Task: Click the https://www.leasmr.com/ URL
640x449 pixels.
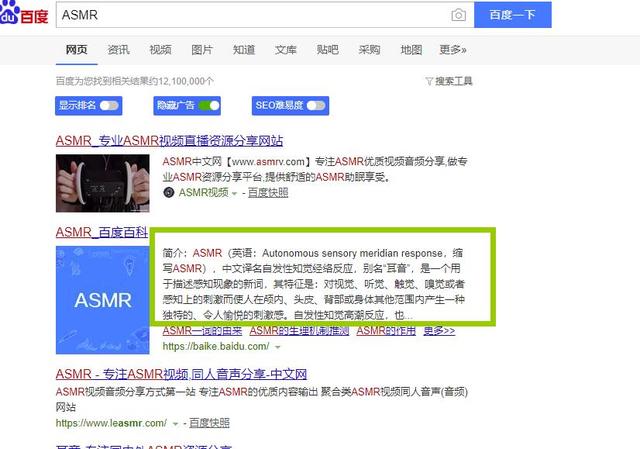Action: click(111, 423)
